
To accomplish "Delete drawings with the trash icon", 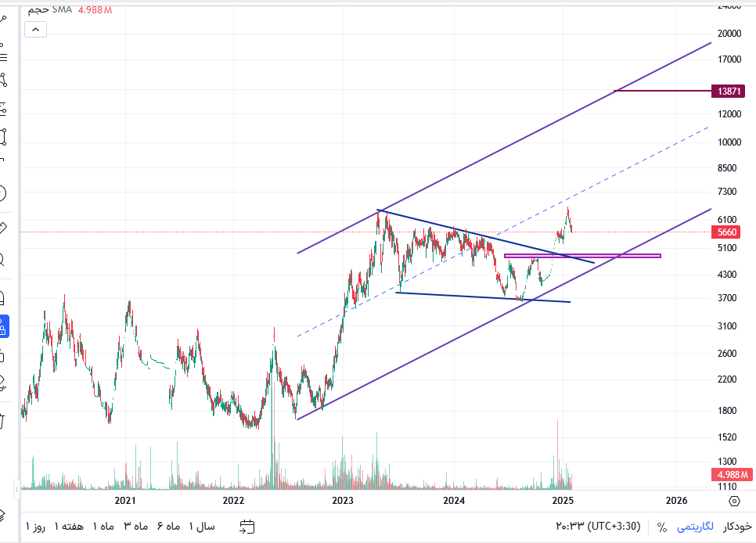I will pos(2,420).
